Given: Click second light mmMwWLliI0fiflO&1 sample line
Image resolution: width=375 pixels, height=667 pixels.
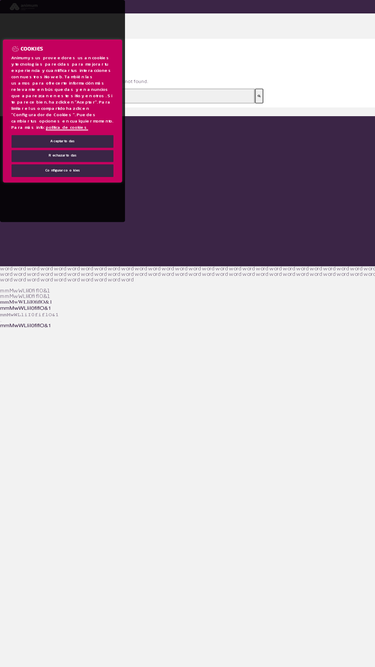Looking at the screenshot, I should (x=25, y=296).
